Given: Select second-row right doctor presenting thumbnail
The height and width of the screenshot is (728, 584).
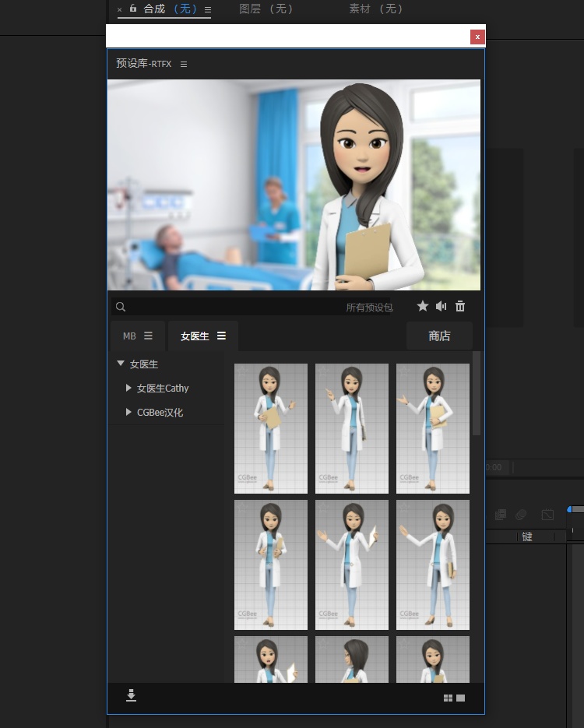Looking at the screenshot, I should [433, 565].
